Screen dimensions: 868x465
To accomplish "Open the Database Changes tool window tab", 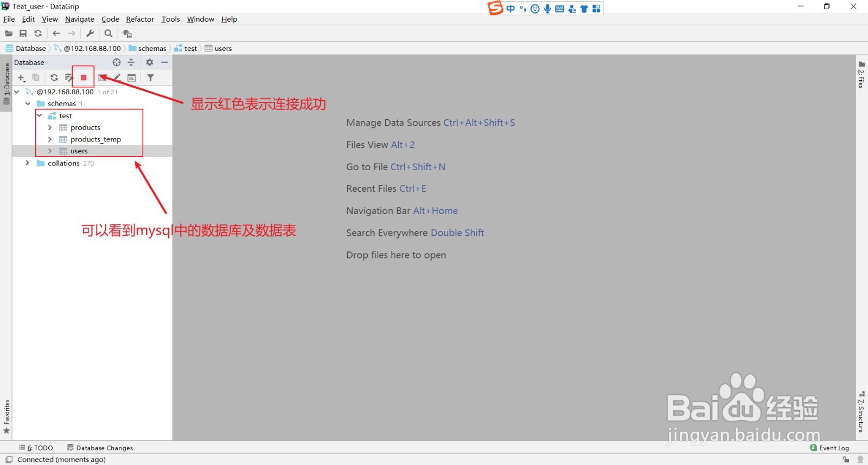I will [x=100, y=448].
